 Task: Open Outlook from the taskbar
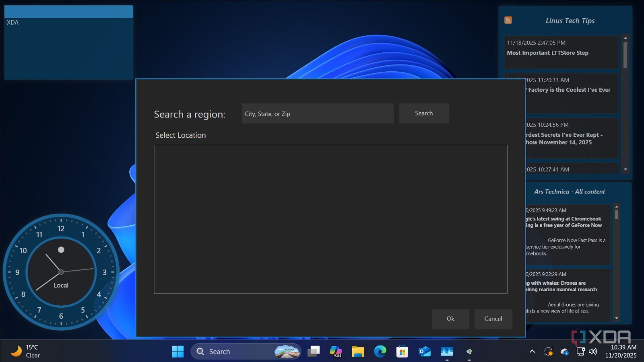click(x=424, y=352)
